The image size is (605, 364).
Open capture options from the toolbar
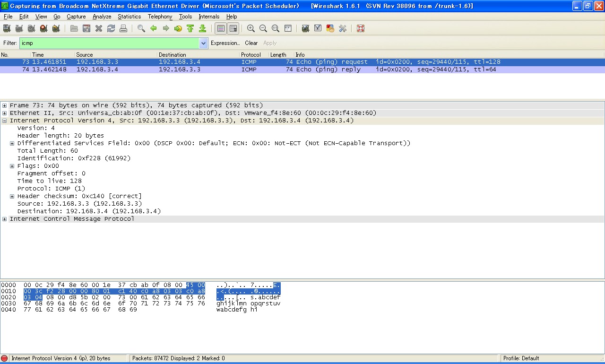coord(19,28)
